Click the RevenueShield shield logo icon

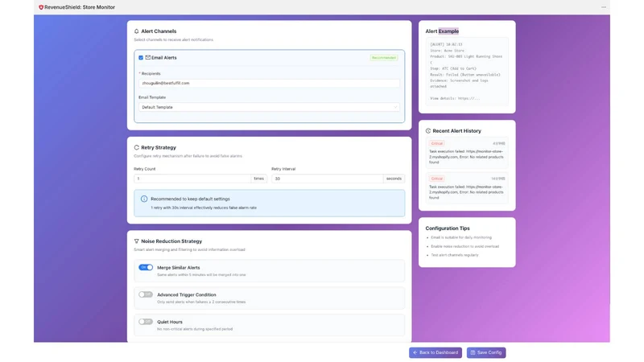(x=41, y=7)
